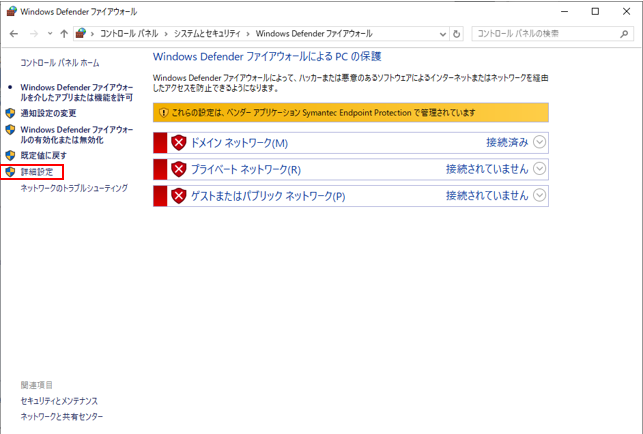Screen dimensions: 643x434
Task: Open recent locations dropdown arrow
Action: click(50, 34)
